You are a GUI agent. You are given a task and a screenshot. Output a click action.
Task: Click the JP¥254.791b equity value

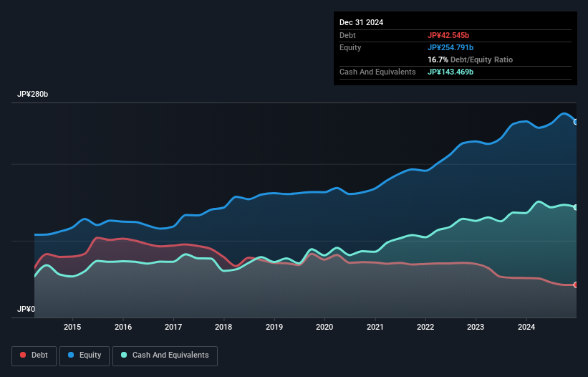[450, 47]
